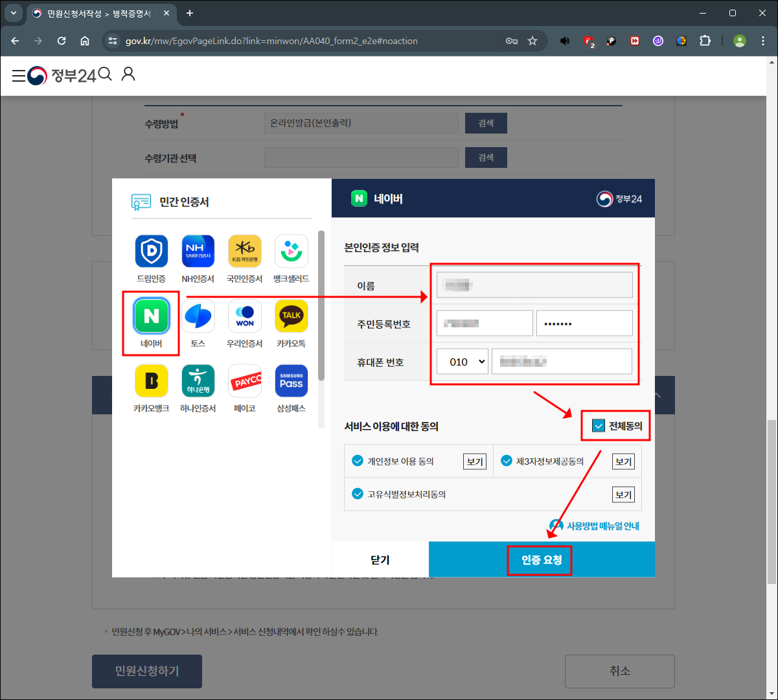This screenshot has height=700, width=778.
Task: Open the tab search dropdown arrow
Action: 14,13
